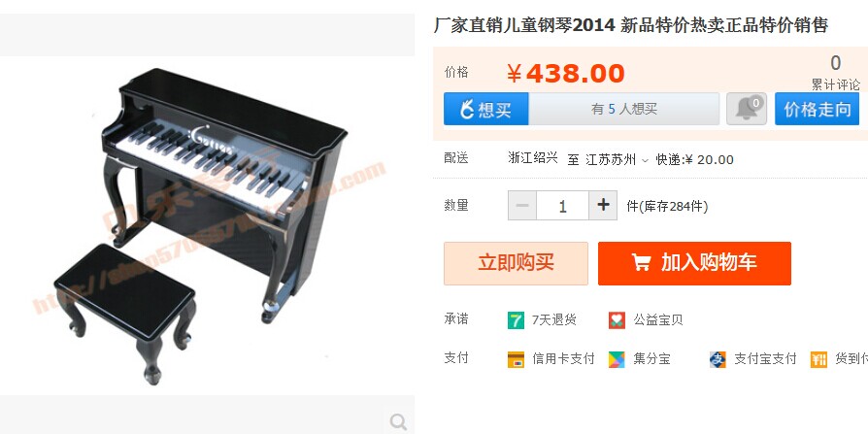
Task: Increase quantity with the plus button
Action: 603,206
